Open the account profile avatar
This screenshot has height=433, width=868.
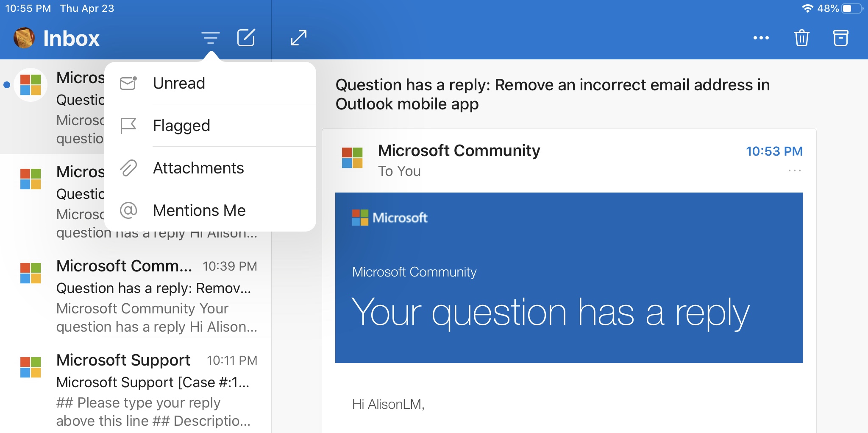point(24,38)
